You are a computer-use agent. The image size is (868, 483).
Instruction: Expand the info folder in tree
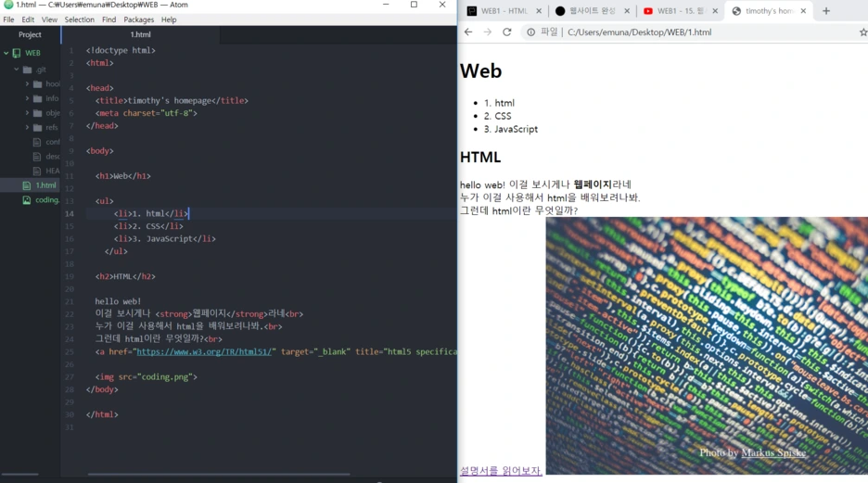[27, 98]
